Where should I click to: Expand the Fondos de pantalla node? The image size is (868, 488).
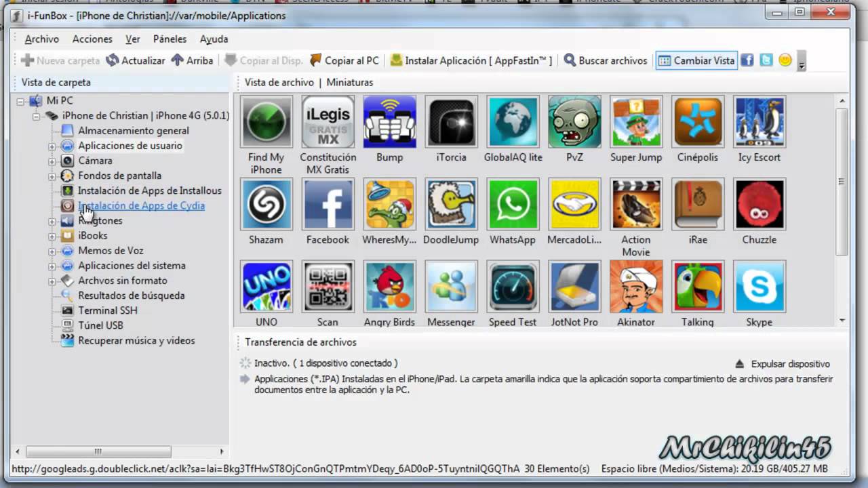pos(52,176)
